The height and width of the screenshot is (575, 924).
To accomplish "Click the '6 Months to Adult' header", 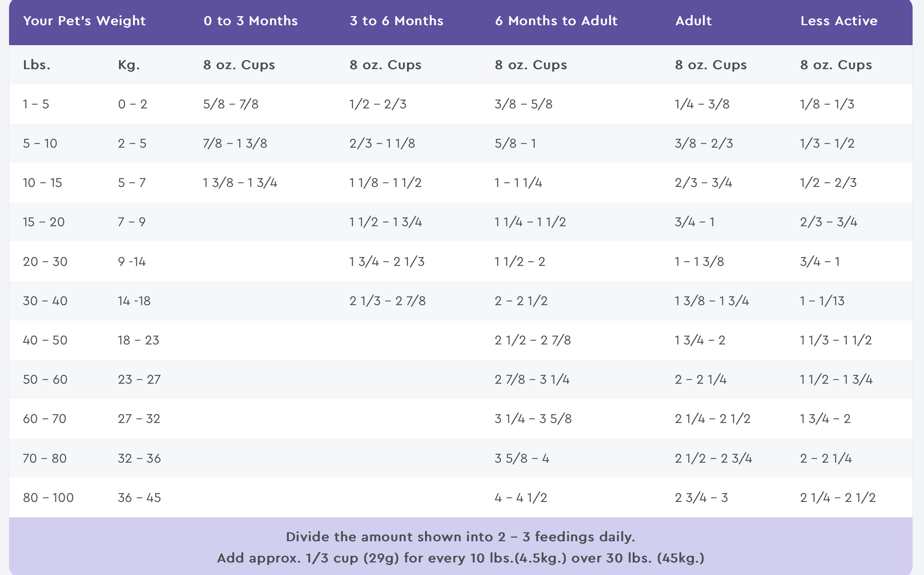I will click(x=556, y=21).
